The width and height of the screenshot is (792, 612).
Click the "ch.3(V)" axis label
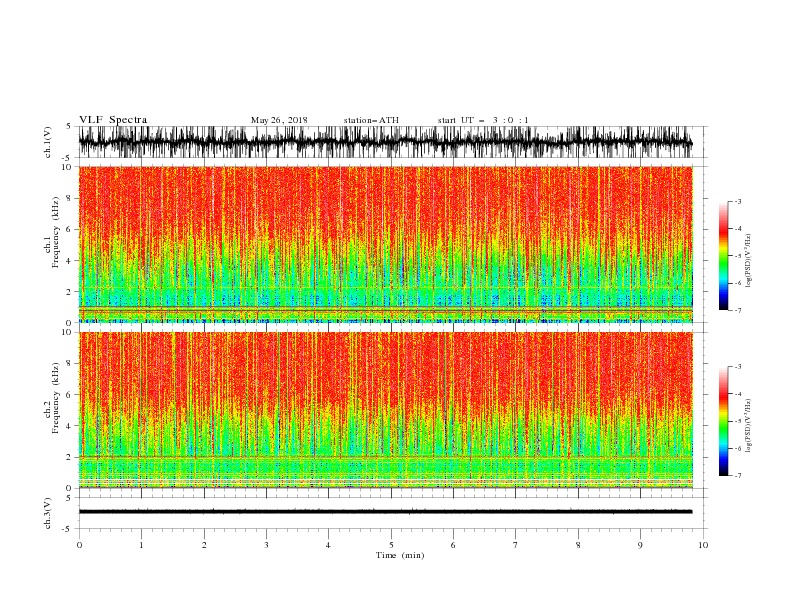[48, 513]
